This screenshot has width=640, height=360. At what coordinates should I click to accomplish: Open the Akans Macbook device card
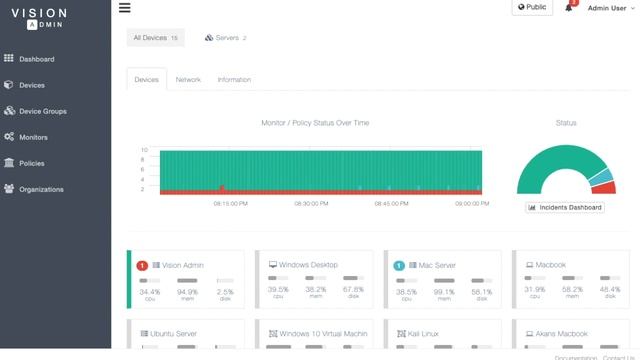tap(571, 334)
